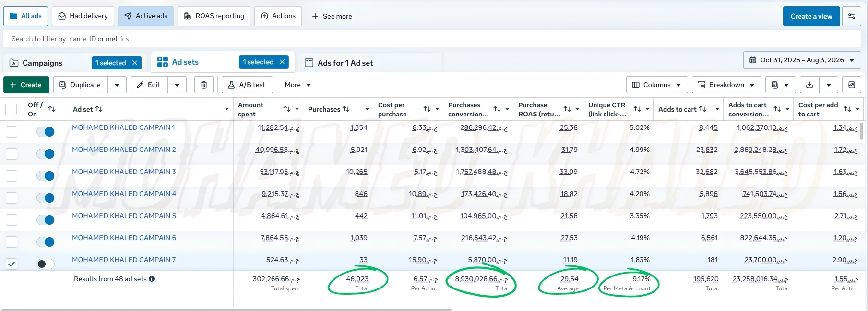Sort by Purchase ROAS arrows
This screenshot has width=868, height=311.
[x=567, y=109]
